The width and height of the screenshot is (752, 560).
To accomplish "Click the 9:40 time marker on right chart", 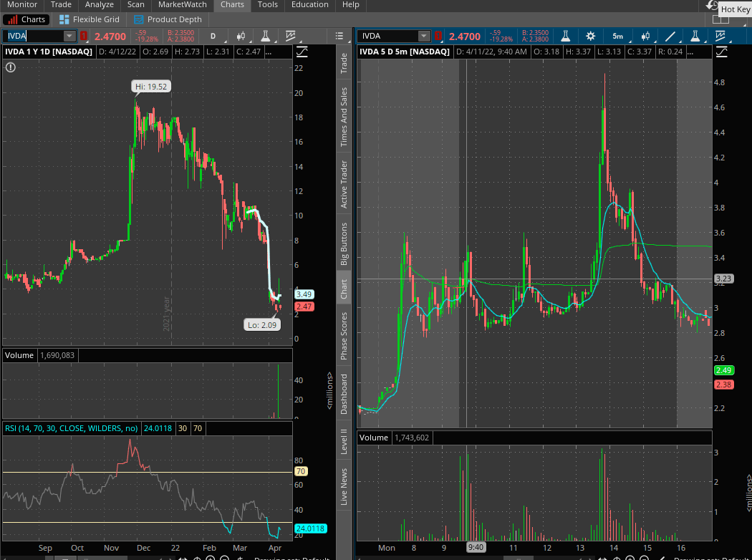I will tap(476, 547).
